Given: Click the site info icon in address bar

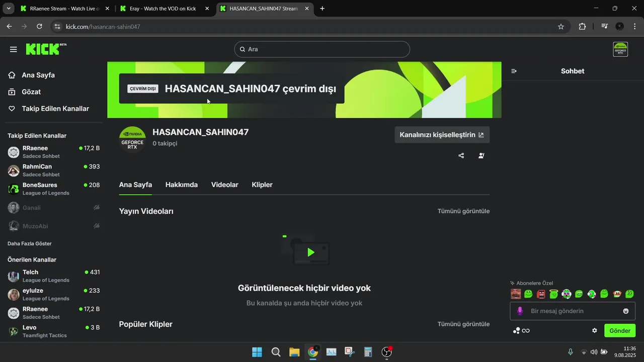Looking at the screenshot, I should (57, 27).
